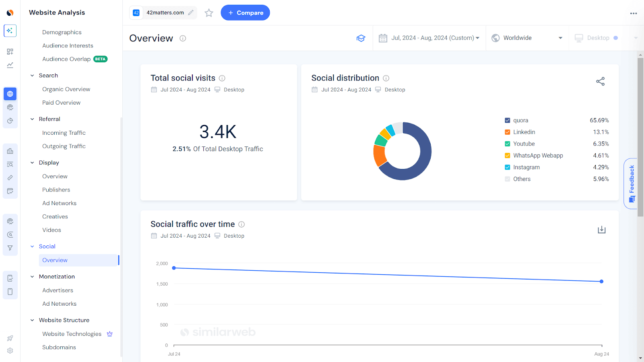Open Incoming Traffic page
Viewport: 644px width, 362px height.
64,133
